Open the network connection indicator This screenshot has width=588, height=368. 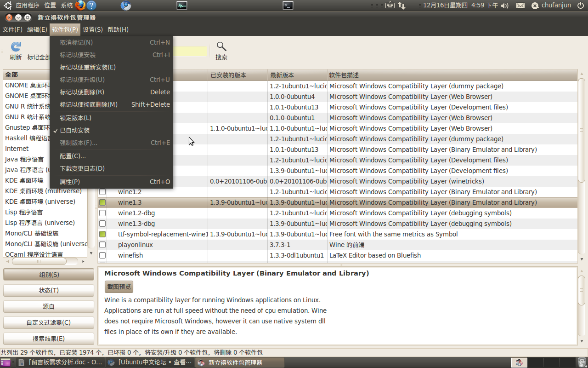pos(401,6)
